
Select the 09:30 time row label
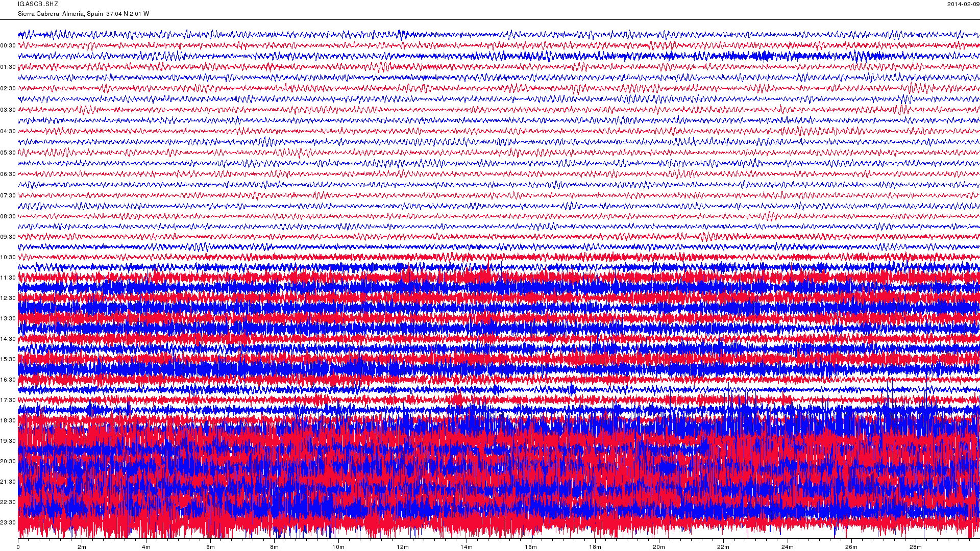8,237
